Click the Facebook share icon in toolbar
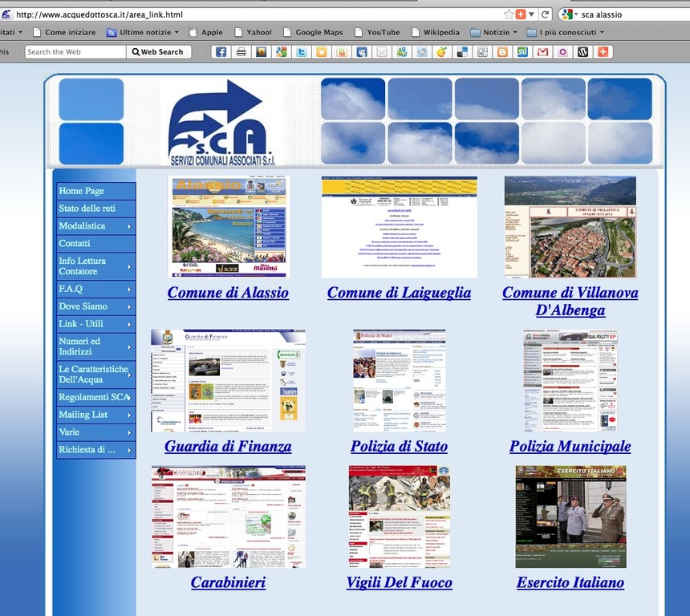 coord(220,52)
